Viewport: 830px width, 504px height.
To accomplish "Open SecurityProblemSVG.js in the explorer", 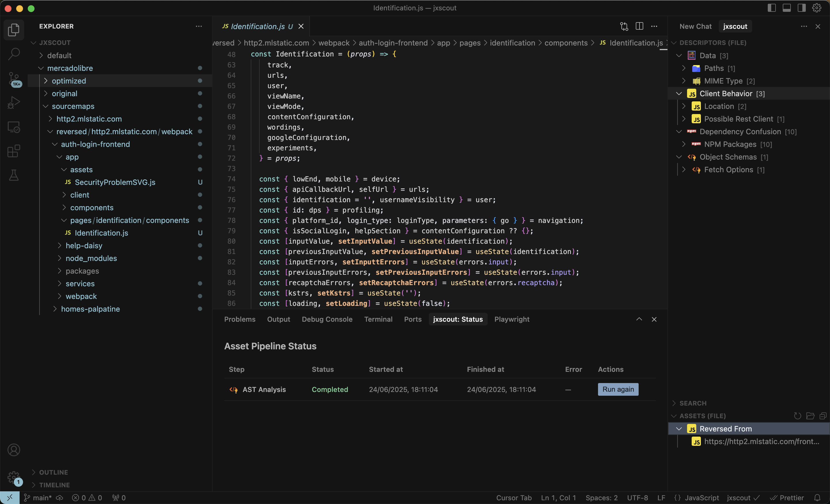I will (120, 182).
